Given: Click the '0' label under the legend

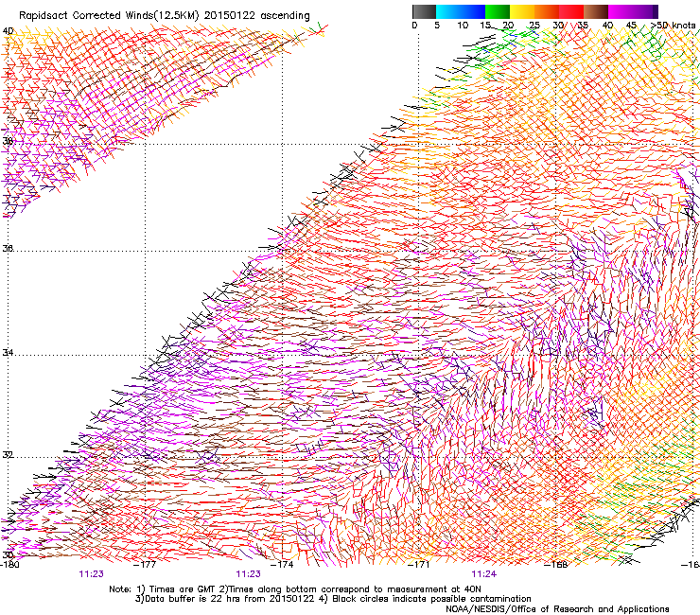Looking at the screenshot, I should 414,26.
